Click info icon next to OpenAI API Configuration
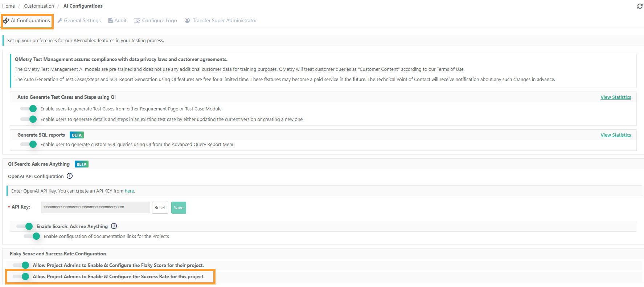The width and height of the screenshot is (644, 287). pos(70,176)
